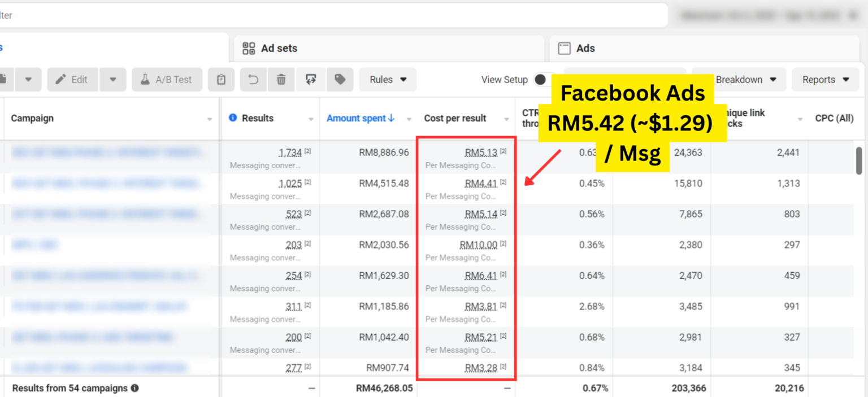The width and height of the screenshot is (868, 397).
Task: Click the search filter input field
Action: click(333, 15)
